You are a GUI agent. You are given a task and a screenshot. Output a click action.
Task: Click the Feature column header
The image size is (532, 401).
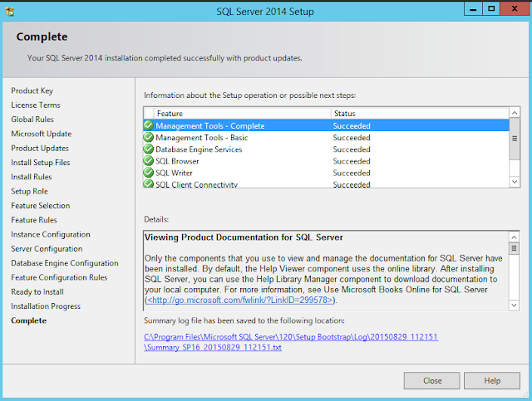point(242,113)
